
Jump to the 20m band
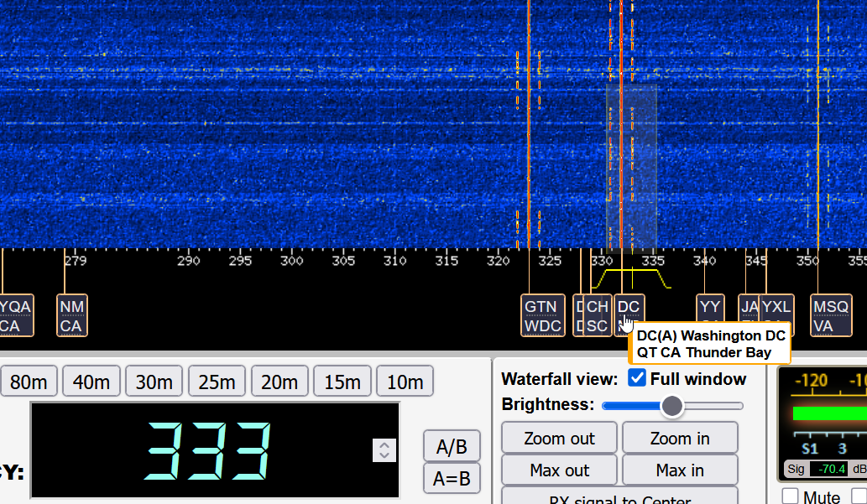click(279, 382)
